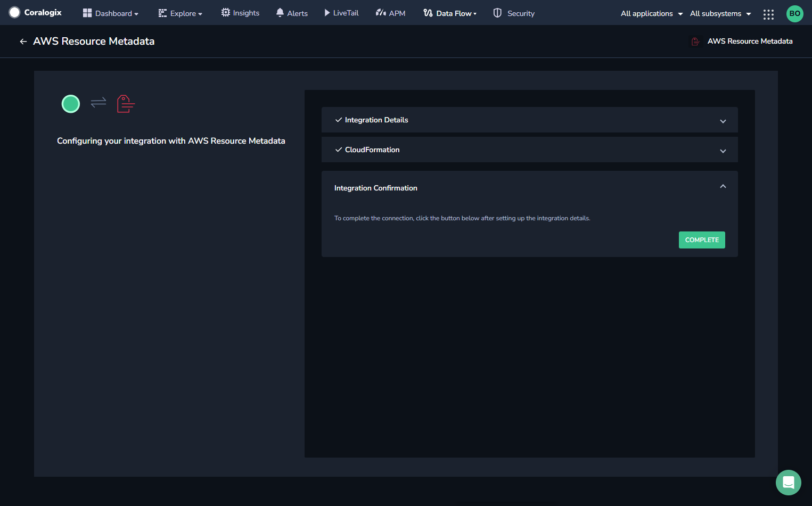The width and height of the screenshot is (812, 506).
Task: Open the Data Flow menu
Action: [450, 13]
